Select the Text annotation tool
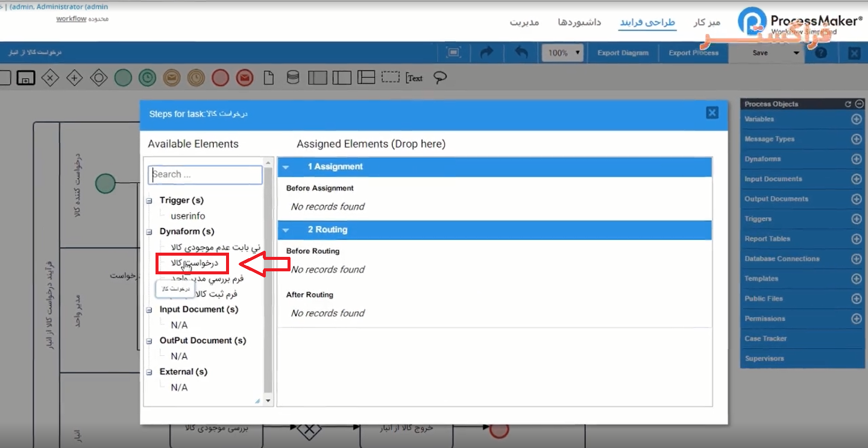Screen dimensions: 868x448 click(414, 78)
